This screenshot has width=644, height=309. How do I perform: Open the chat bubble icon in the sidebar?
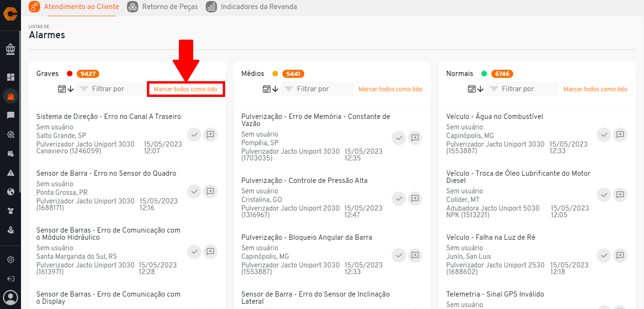point(10,115)
